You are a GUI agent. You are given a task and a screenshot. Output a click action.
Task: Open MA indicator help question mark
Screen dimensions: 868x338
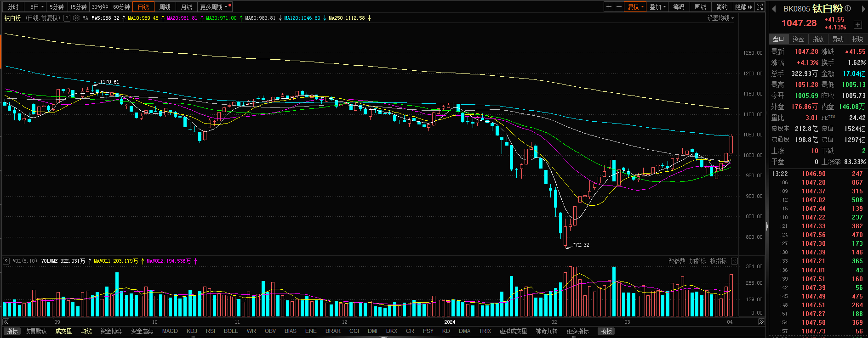[67, 18]
